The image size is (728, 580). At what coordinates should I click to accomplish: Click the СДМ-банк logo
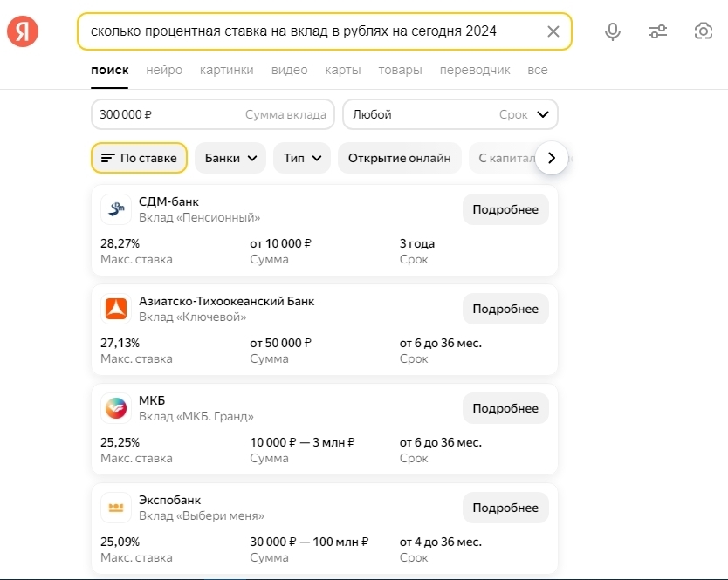click(116, 209)
